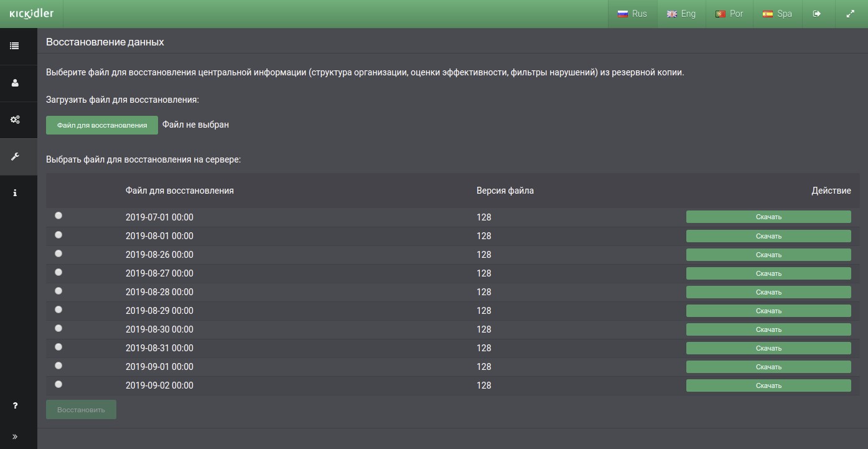Switch language to Rus

pyautogui.click(x=632, y=14)
